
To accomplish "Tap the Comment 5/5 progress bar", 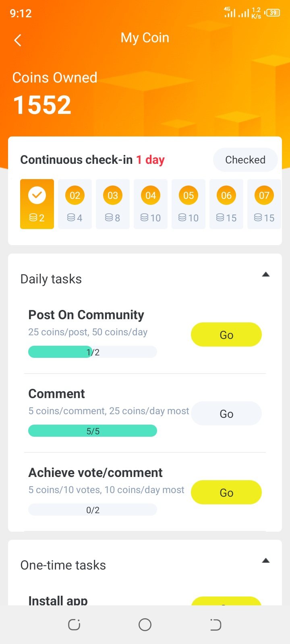I will point(93,431).
